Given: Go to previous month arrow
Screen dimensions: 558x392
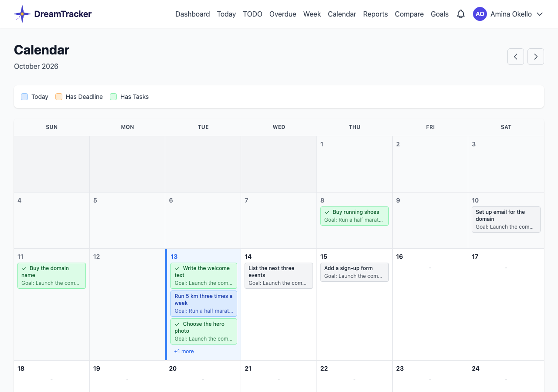Looking at the screenshot, I should click(x=516, y=57).
